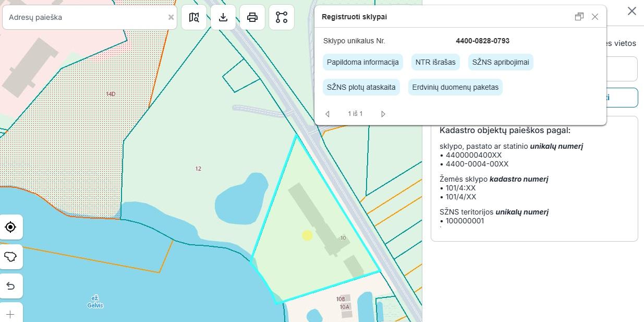Select the measure line tool icon

(282, 17)
